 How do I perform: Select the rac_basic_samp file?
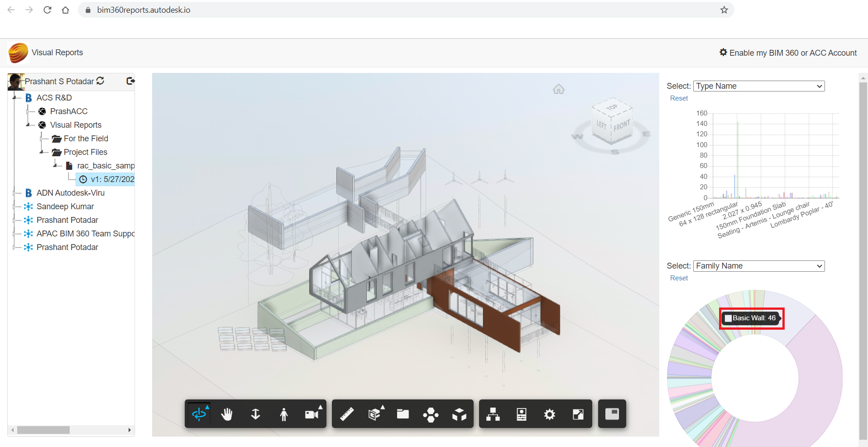coord(106,166)
